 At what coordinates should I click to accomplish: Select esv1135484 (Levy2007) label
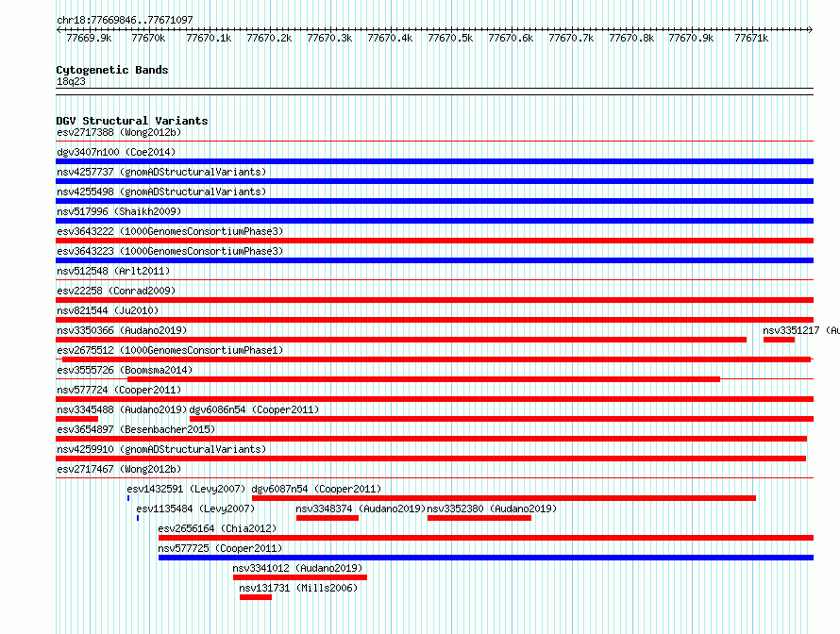[195, 509]
